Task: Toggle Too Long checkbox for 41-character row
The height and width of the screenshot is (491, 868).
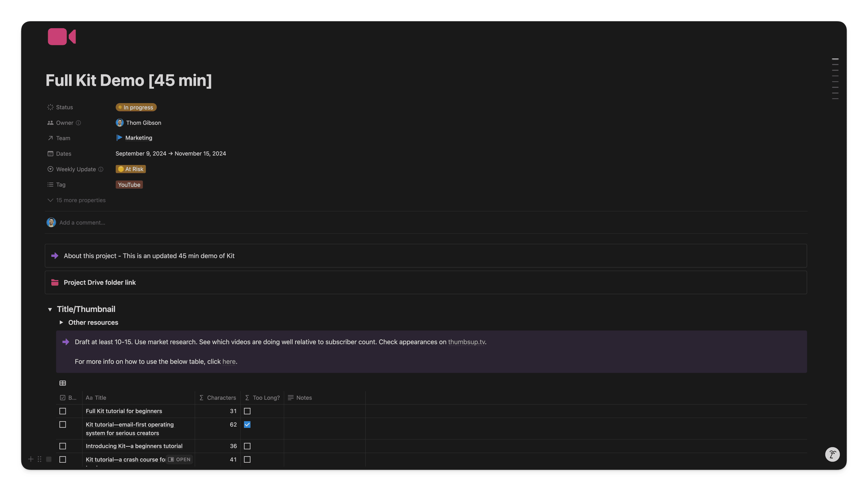Action: (247, 460)
